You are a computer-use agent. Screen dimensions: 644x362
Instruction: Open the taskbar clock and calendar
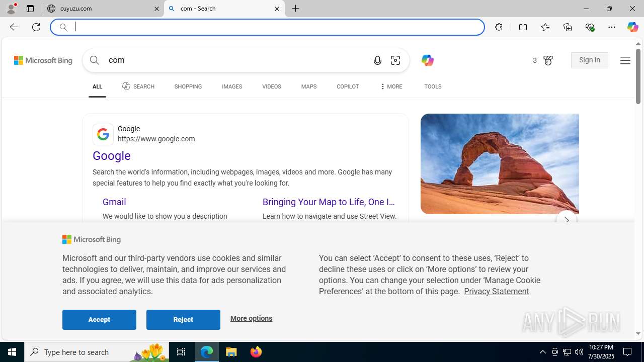point(601,352)
